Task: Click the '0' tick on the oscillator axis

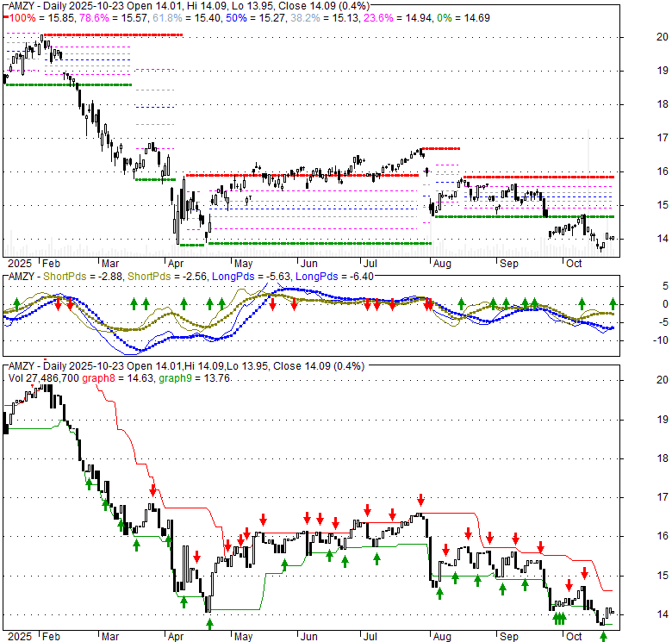Action: pos(665,304)
